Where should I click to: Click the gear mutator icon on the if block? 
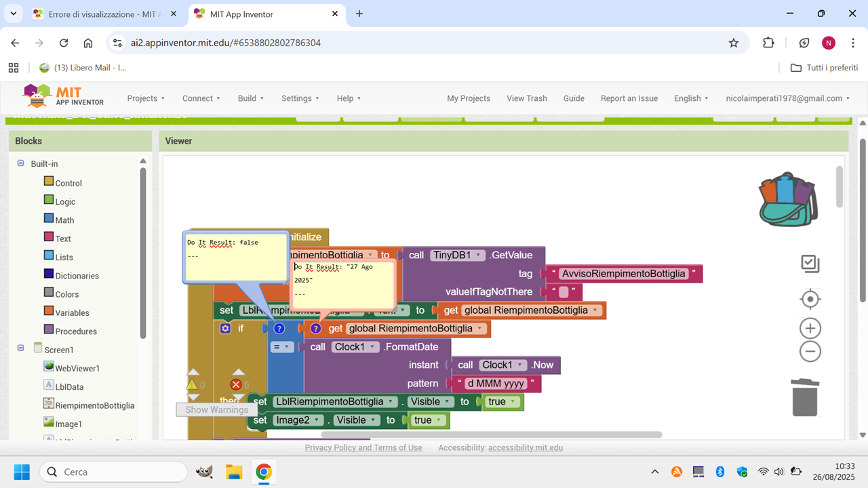point(225,328)
